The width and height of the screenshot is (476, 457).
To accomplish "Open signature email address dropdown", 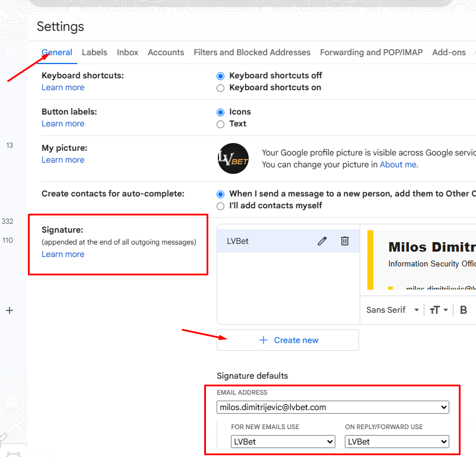I will click(333, 407).
